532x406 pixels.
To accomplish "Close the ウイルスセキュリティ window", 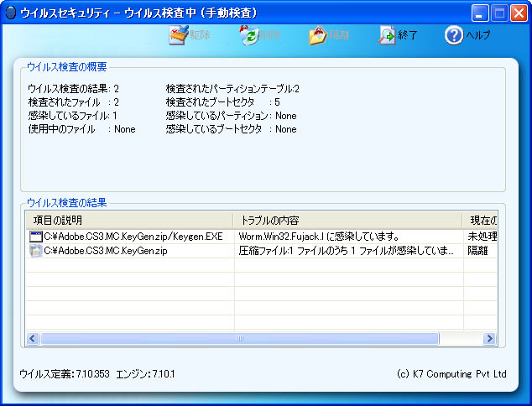I will click(519, 13).
